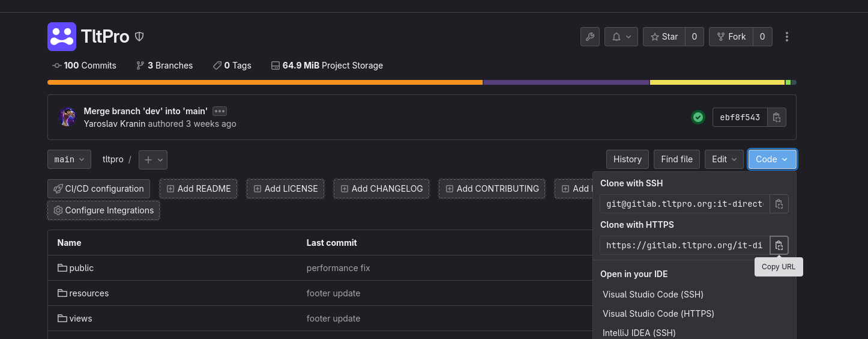Click the green pipeline passed status icon
Screen dimensions: 868x339
coord(698,117)
